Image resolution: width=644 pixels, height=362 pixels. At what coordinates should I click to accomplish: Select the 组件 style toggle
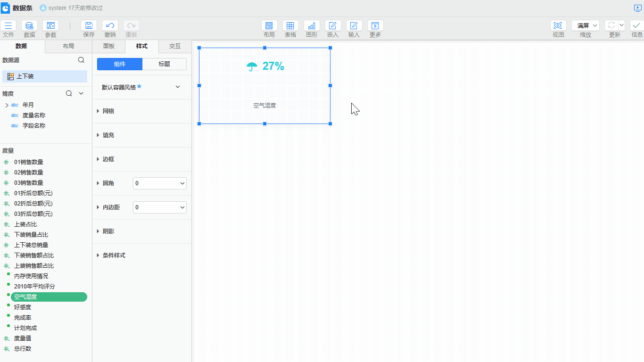pyautogui.click(x=119, y=64)
